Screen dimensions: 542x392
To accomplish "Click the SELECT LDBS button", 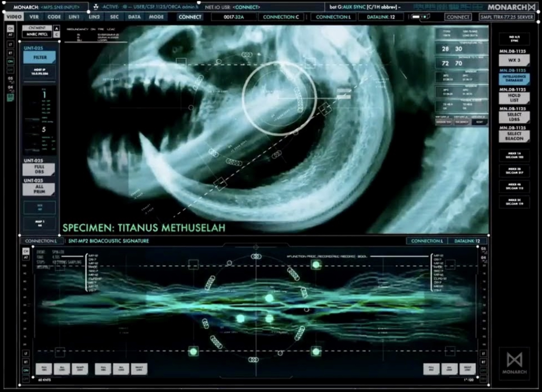I will point(514,117).
